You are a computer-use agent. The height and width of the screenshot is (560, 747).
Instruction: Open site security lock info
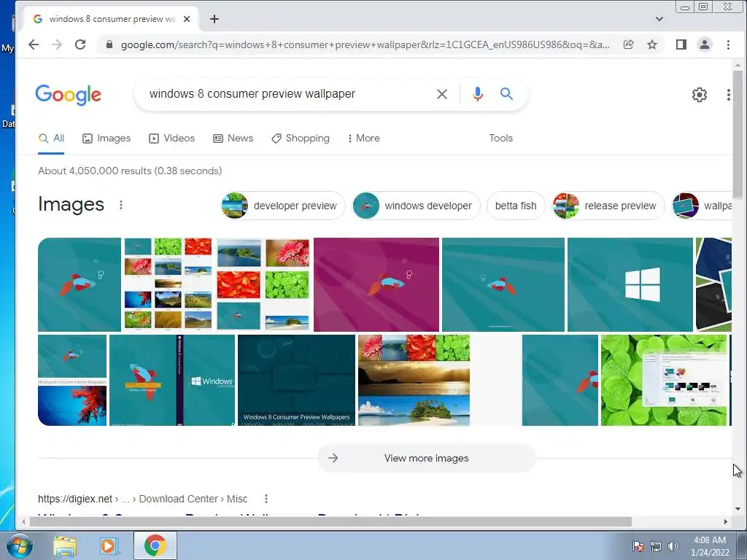109,44
